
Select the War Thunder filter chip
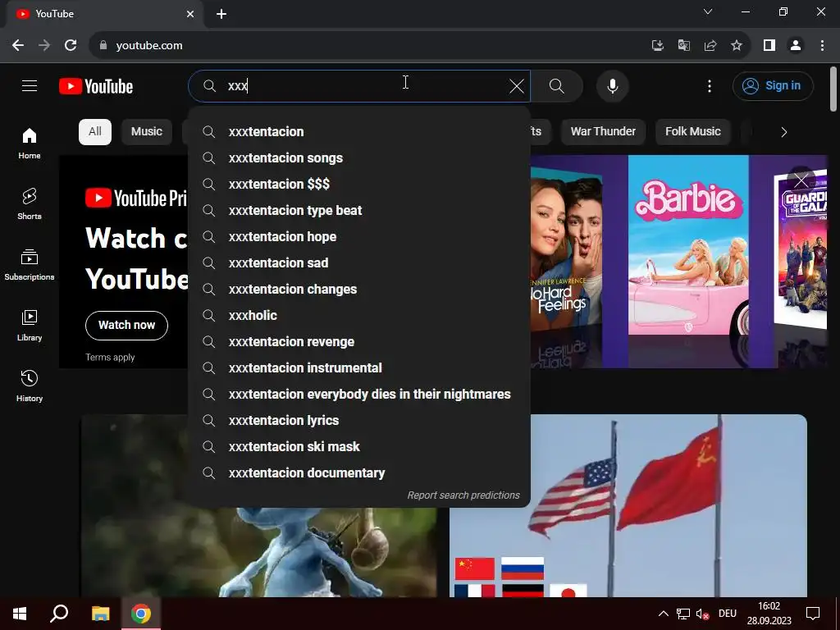[x=603, y=132]
